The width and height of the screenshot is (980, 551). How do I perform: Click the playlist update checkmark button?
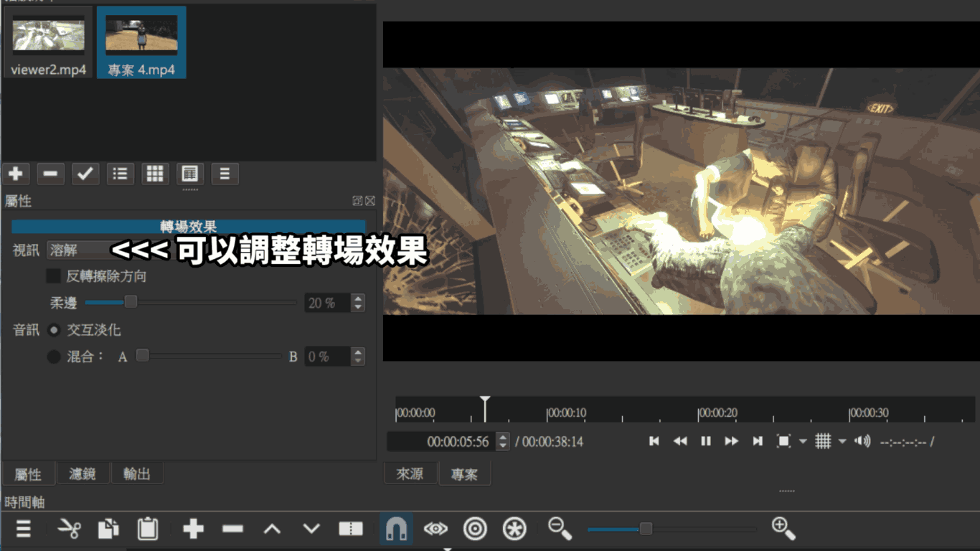(x=85, y=174)
